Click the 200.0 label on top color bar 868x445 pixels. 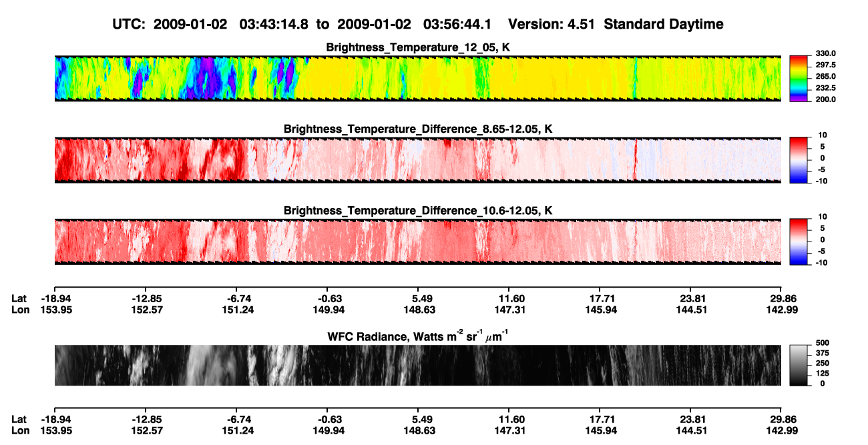point(821,99)
